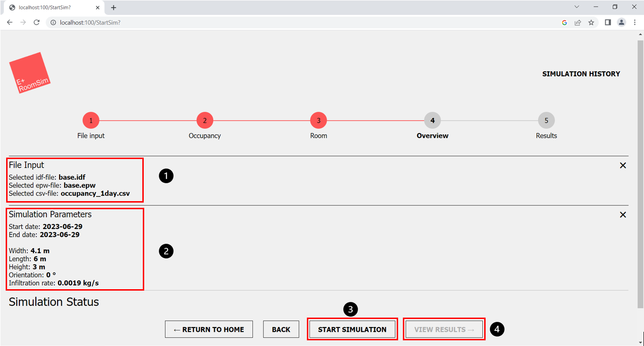The image size is (644, 346).
Task: Open the Chrome three-dot menu
Action: [635, 22]
